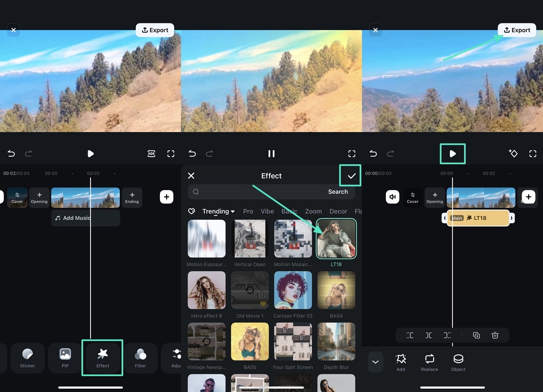Select the Motion Exposure effect
Screen dimensions: 543x392
206,239
